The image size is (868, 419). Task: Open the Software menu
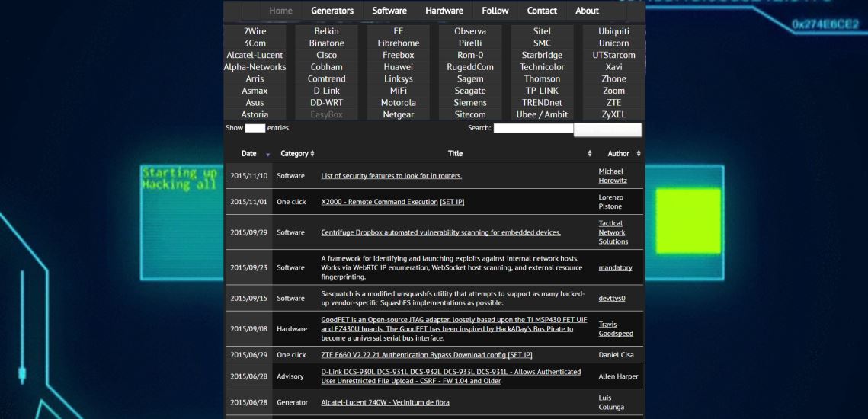pos(389,11)
